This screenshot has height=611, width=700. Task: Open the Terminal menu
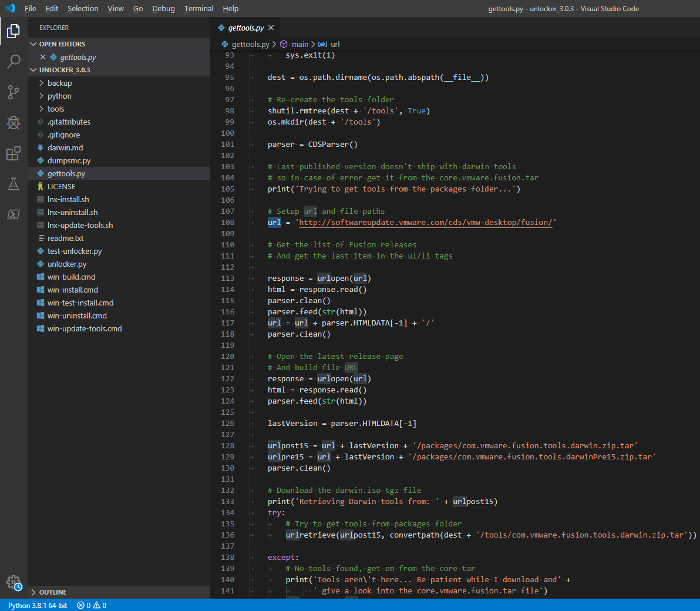click(198, 8)
